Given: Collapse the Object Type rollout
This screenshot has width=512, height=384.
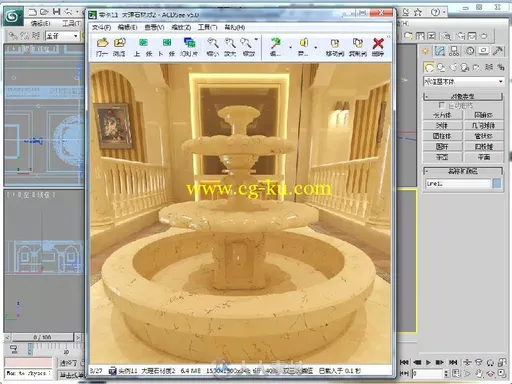Looking at the screenshot, I should click(x=463, y=97).
